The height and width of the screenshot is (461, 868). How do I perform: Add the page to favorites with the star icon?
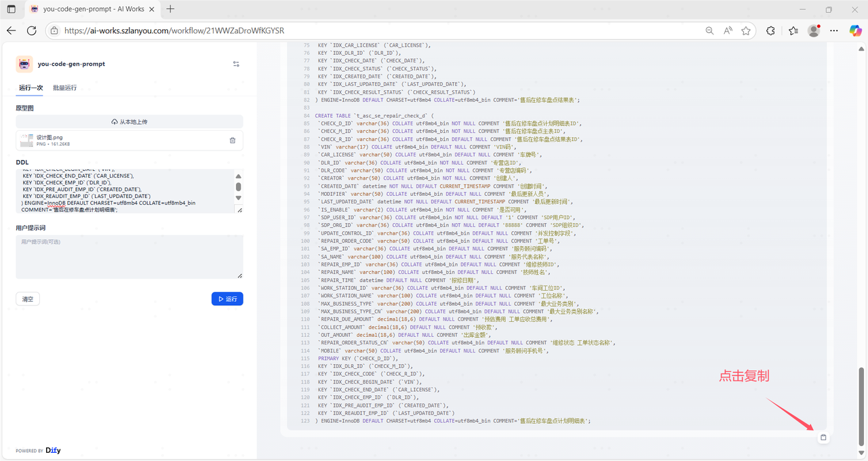pyautogui.click(x=746, y=31)
